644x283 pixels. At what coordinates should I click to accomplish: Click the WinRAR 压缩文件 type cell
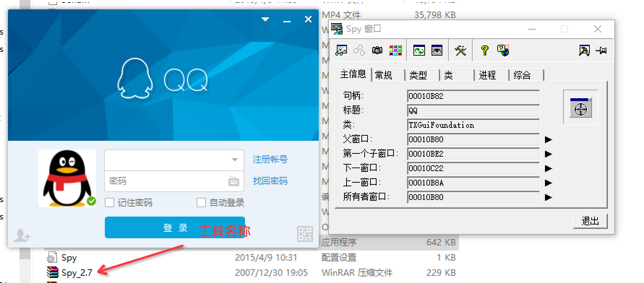357,273
